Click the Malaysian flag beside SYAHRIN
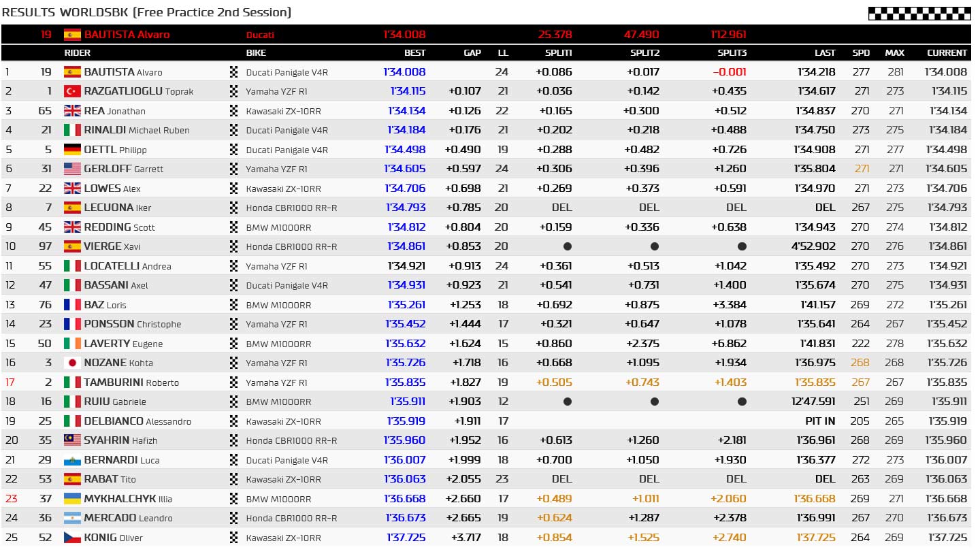The width and height of the screenshot is (980, 554). 72,440
